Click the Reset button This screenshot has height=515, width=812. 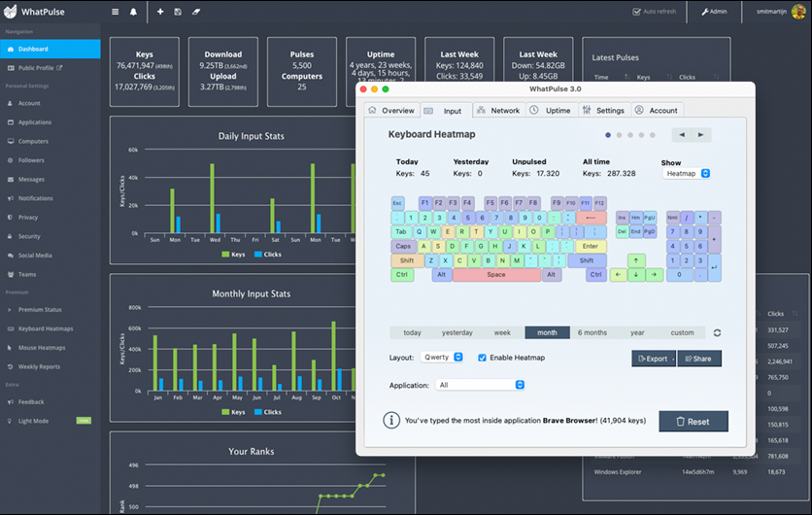694,421
